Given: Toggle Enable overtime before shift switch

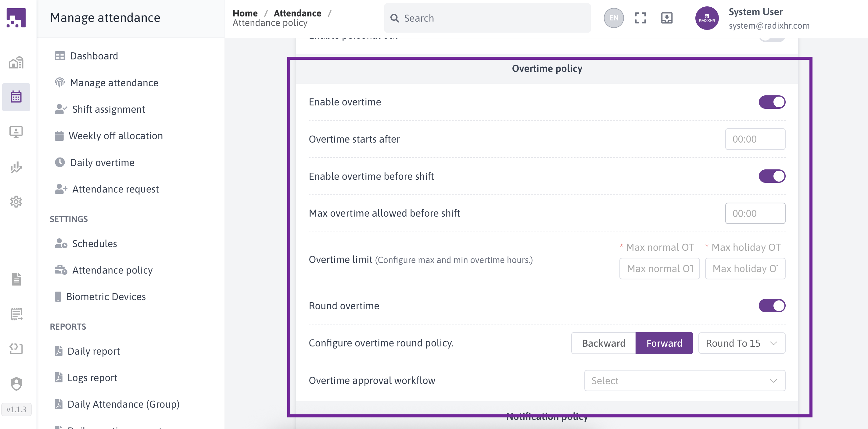Looking at the screenshot, I should pos(772,176).
